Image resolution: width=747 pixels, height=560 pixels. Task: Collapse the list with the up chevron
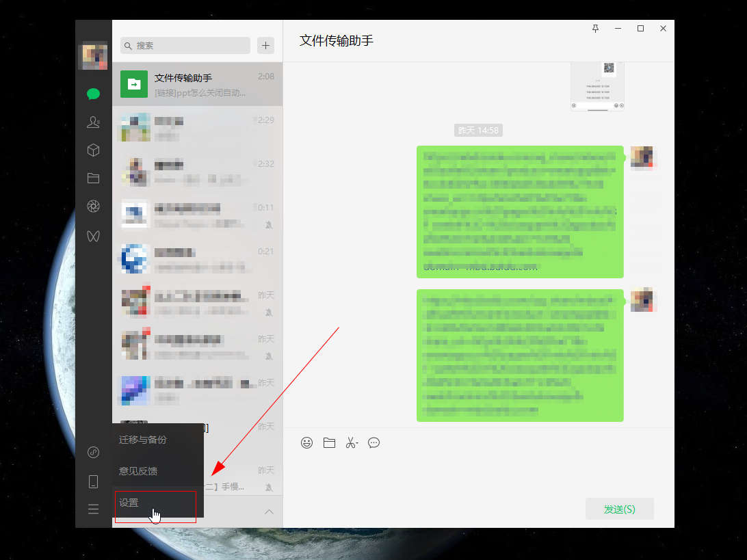269,511
